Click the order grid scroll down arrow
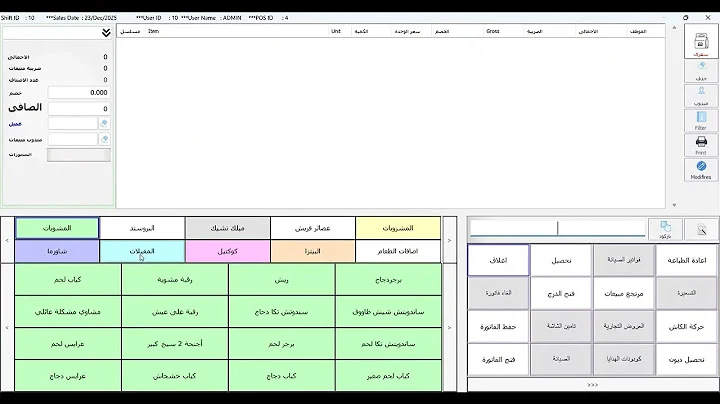This screenshot has height=404, width=720. 674,205
